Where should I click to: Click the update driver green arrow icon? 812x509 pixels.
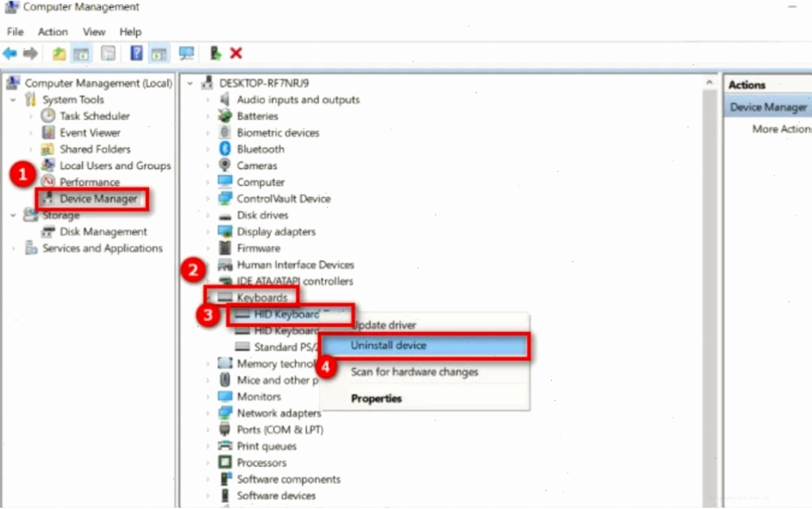click(x=216, y=53)
